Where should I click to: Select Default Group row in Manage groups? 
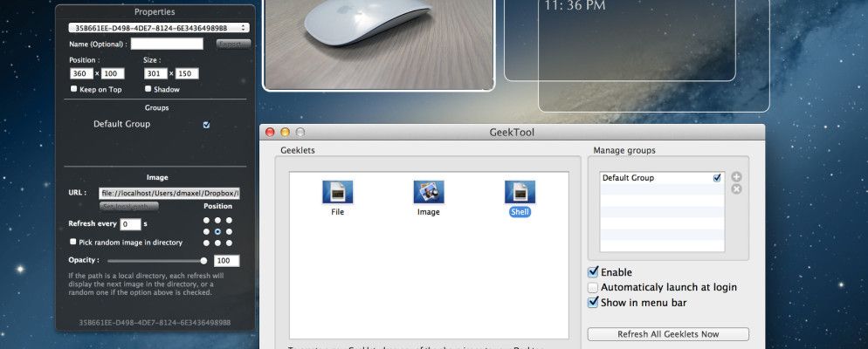tap(662, 178)
